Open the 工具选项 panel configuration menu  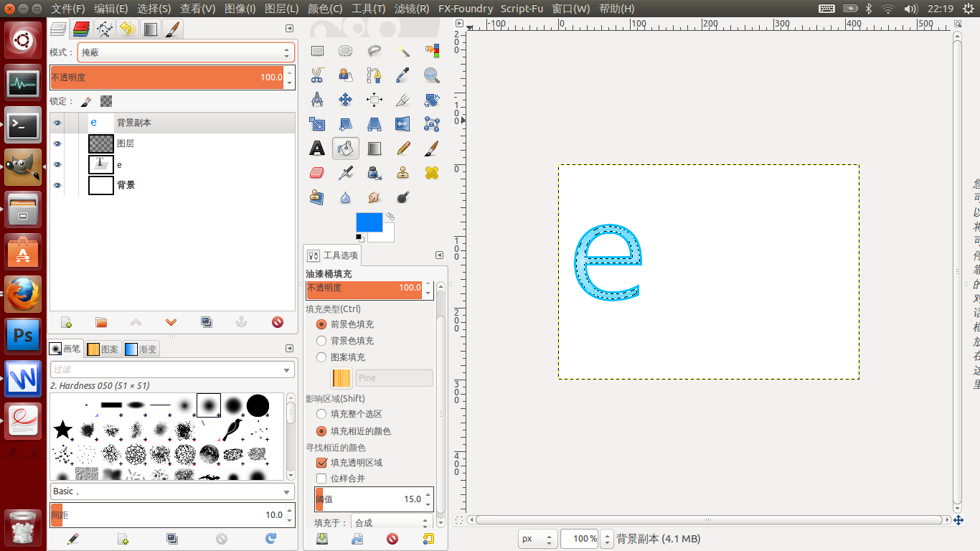click(x=439, y=255)
